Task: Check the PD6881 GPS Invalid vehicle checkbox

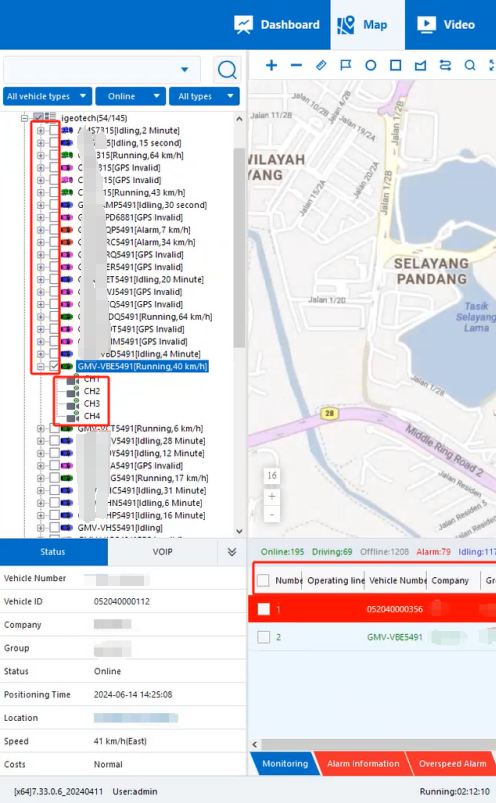Action: pos(54,217)
